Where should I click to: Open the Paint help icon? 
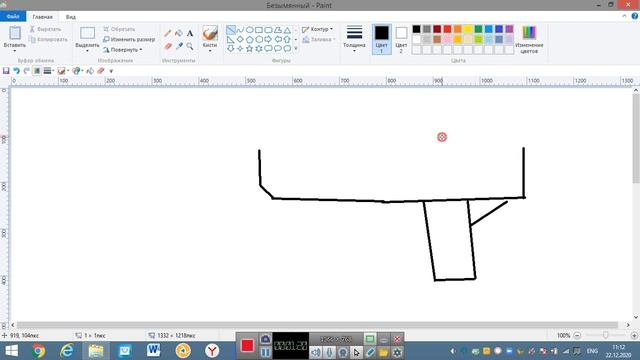coord(635,16)
